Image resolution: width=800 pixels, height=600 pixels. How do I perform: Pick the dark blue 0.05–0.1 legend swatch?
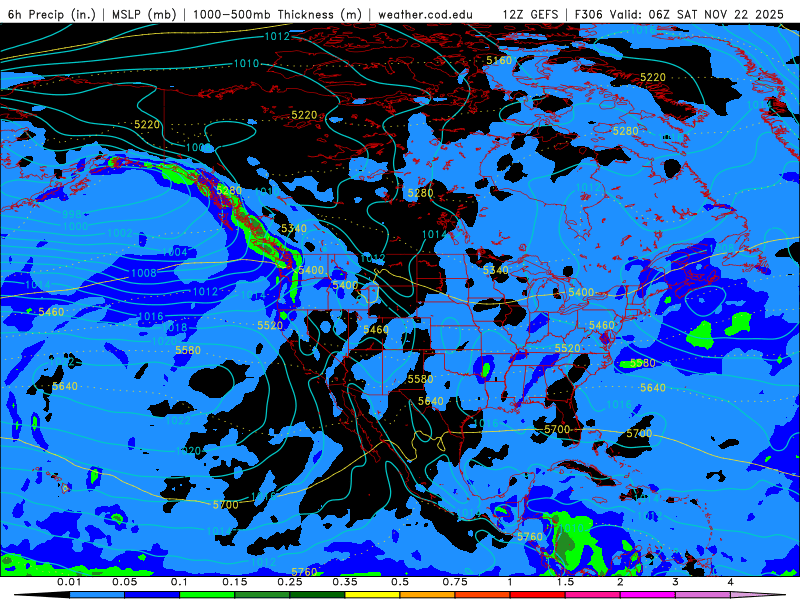coord(152,595)
